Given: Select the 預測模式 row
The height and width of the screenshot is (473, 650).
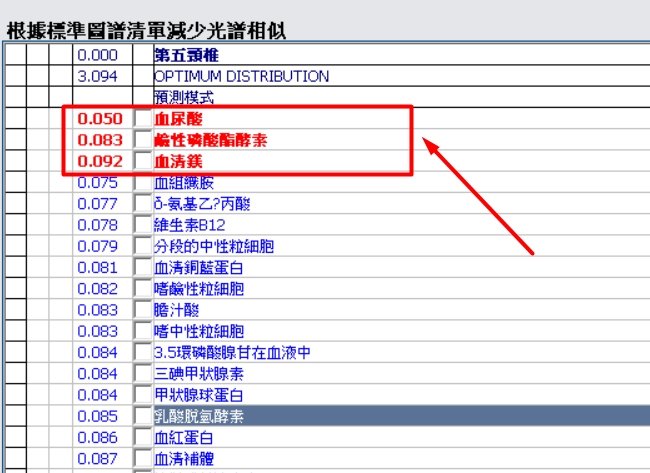Looking at the screenshot, I should click(184, 97).
